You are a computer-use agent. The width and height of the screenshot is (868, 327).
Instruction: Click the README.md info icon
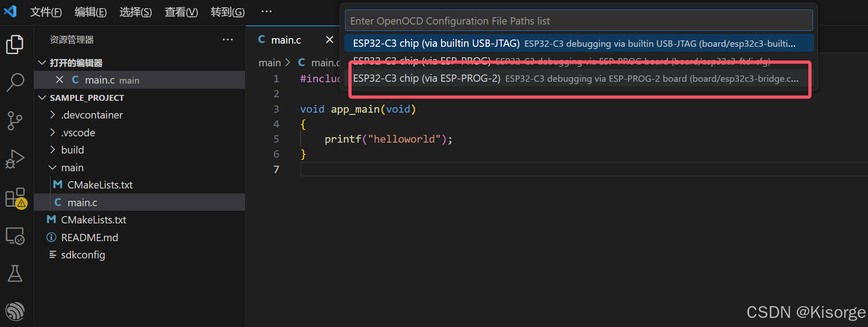coord(51,237)
